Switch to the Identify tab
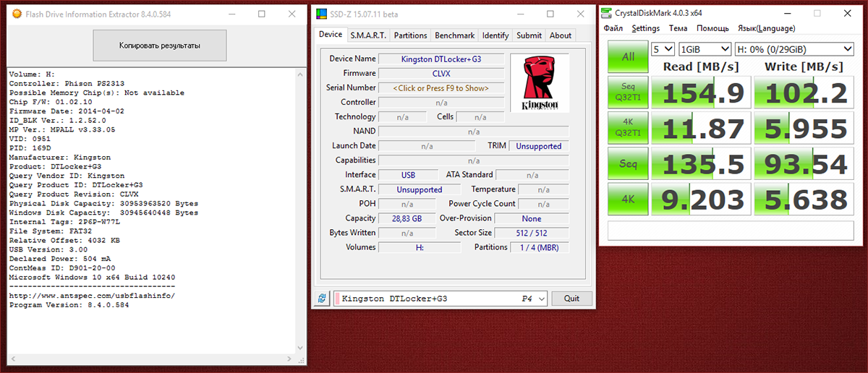Viewport: 868px width, 373px height. (495, 35)
